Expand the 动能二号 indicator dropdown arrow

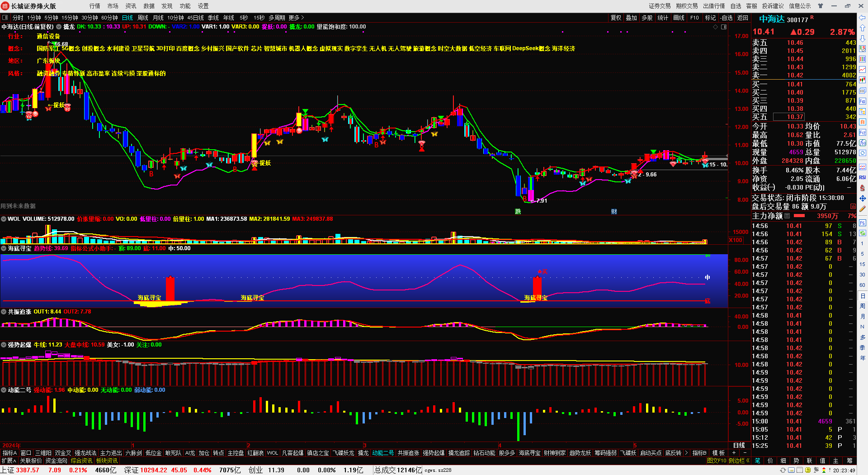point(4,390)
